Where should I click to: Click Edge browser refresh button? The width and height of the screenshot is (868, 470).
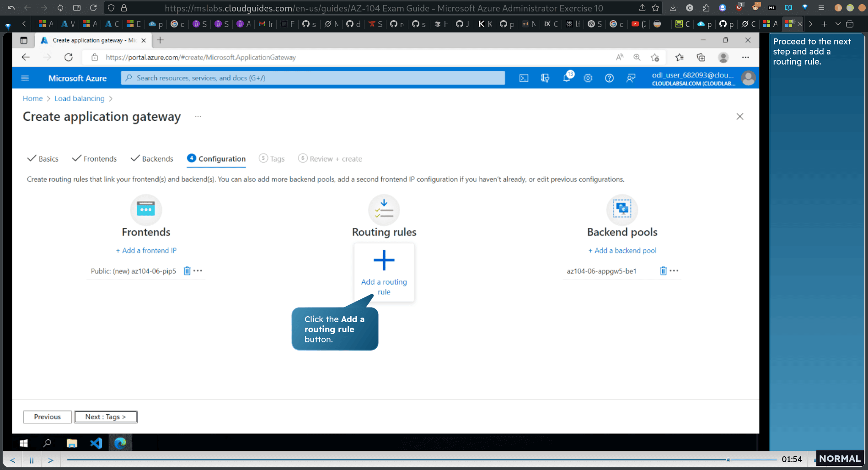pyautogui.click(x=69, y=57)
